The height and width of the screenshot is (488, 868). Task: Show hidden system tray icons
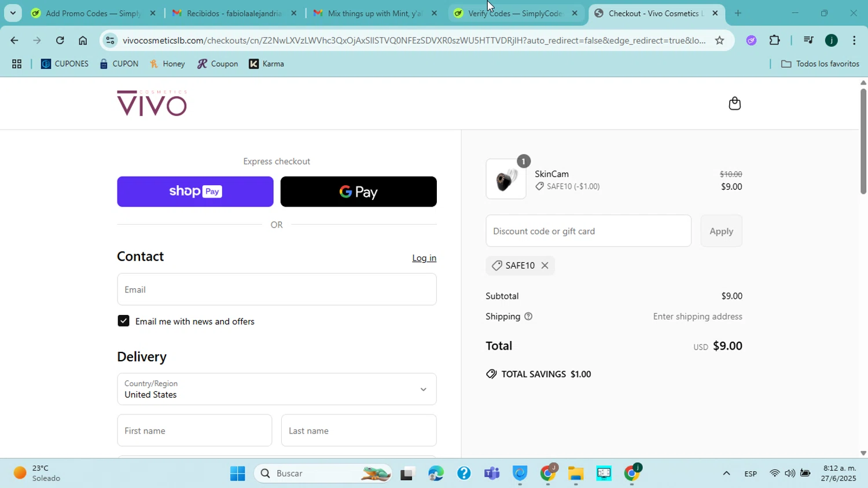(x=726, y=474)
